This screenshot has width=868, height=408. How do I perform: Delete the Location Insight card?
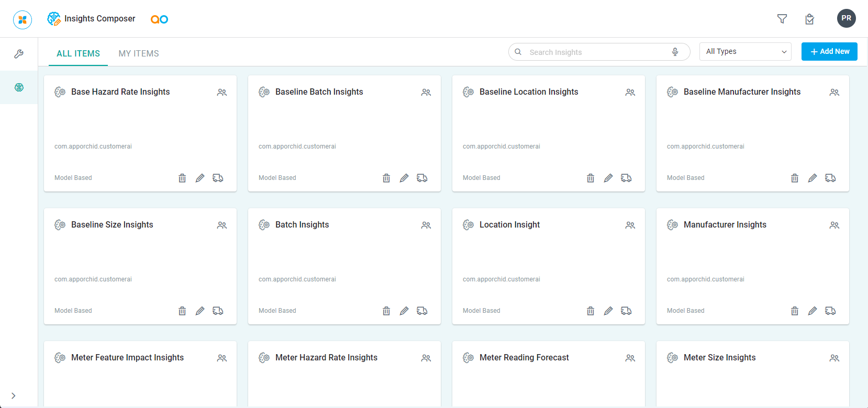point(591,311)
